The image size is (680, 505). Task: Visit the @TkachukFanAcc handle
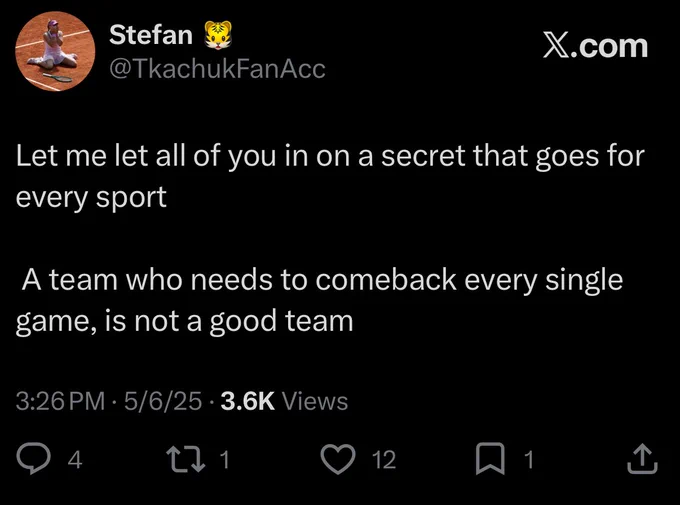point(217,69)
